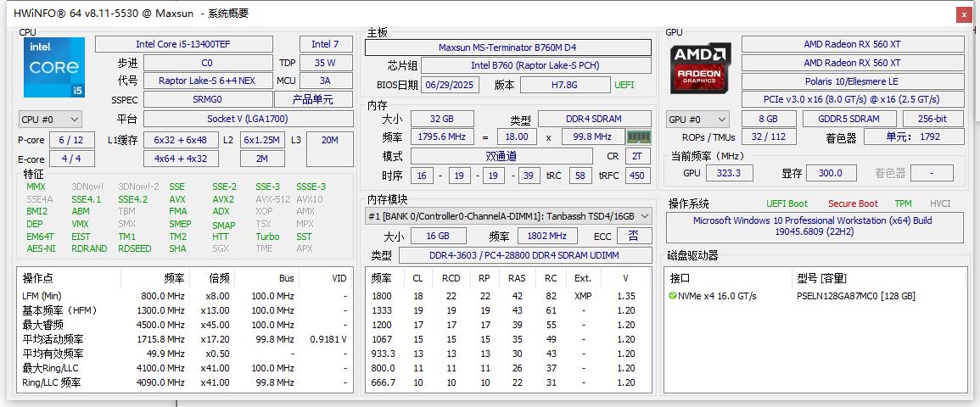
Task: Click the green UEFI label beside BIOS version
Action: pyautogui.click(x=624, y=85)
